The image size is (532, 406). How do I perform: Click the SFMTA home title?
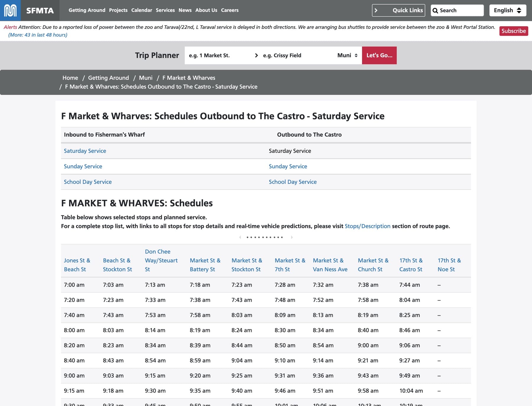pyautogui.click(x=40, y=11)
